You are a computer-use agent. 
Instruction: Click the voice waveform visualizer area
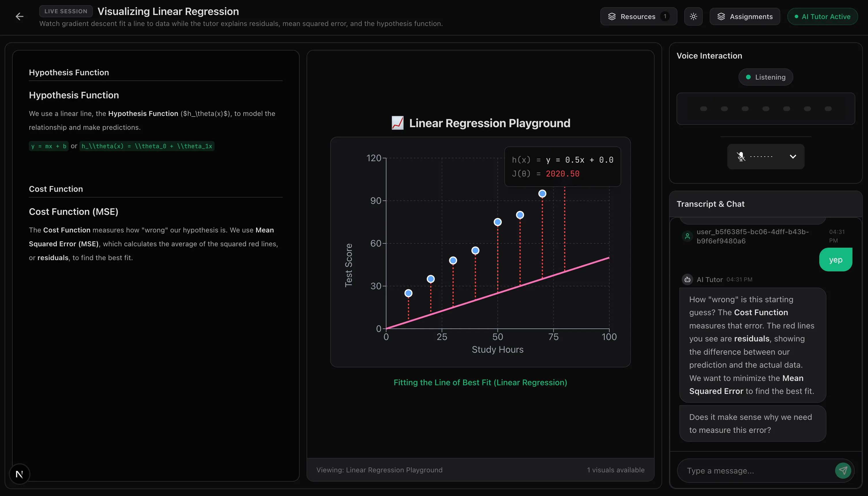(x=765, y=109)
